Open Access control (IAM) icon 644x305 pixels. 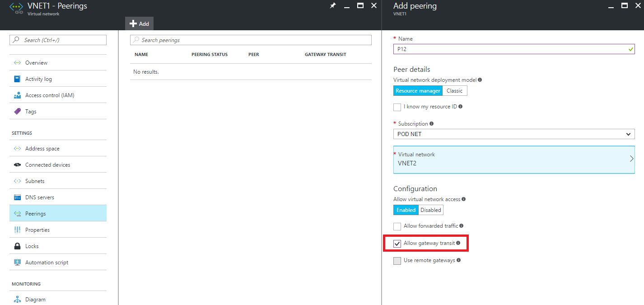17,95
